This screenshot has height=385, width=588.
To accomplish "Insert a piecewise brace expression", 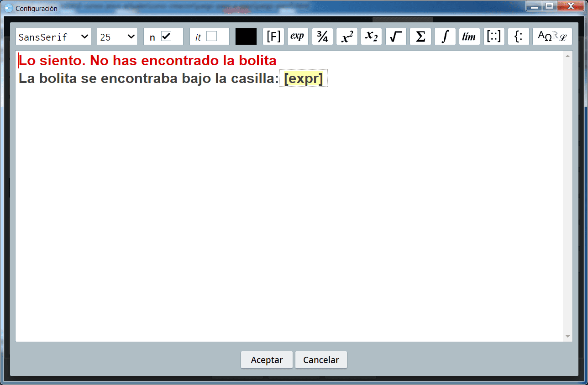I will [518, 37].
